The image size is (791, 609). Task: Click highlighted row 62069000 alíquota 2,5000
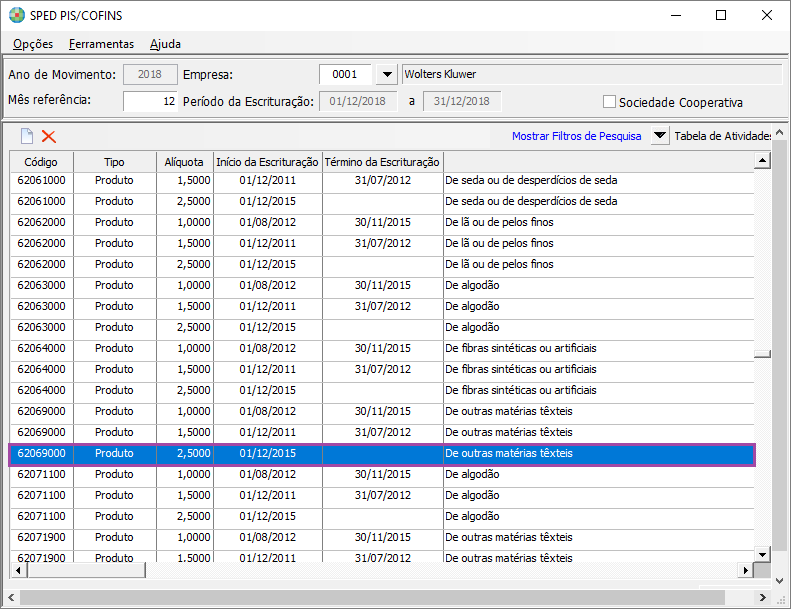382,454
